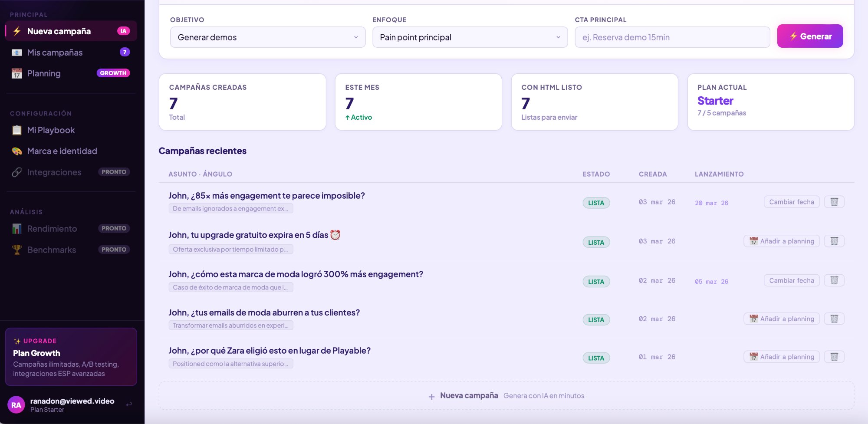The width and height of the screenshot is (868, 424).
Task: Click the envelope icon beside Mis campañas
Action: [17, 53]
